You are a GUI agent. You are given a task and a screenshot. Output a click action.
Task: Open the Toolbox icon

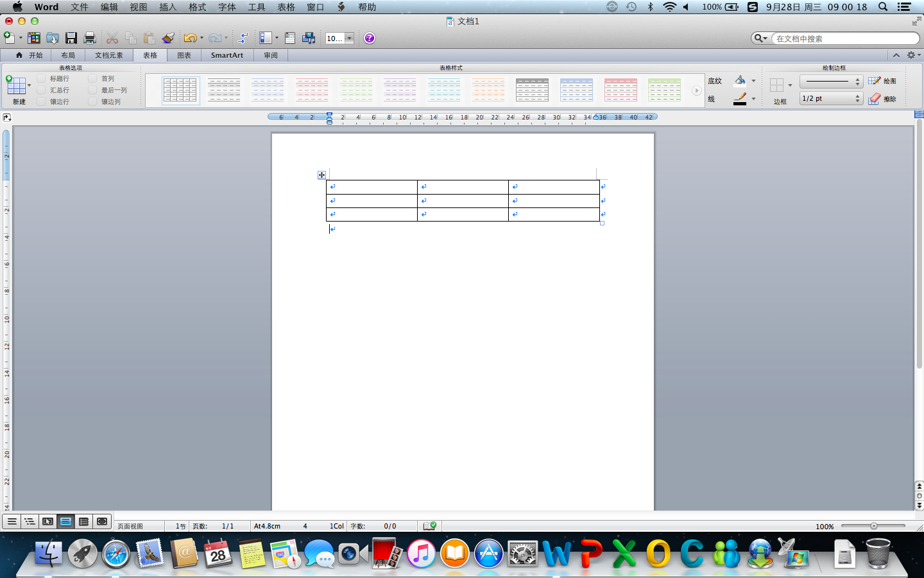click(x=289, y=38)
